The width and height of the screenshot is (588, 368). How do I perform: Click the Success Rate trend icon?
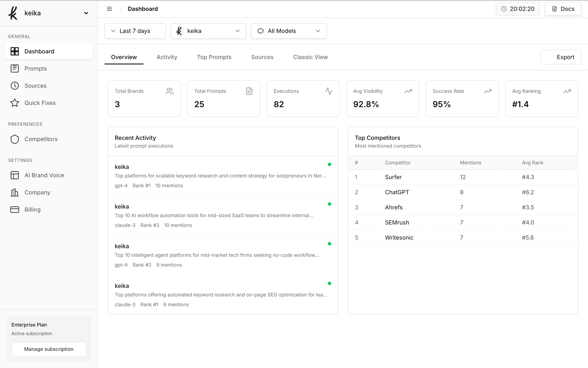(488, 91)
